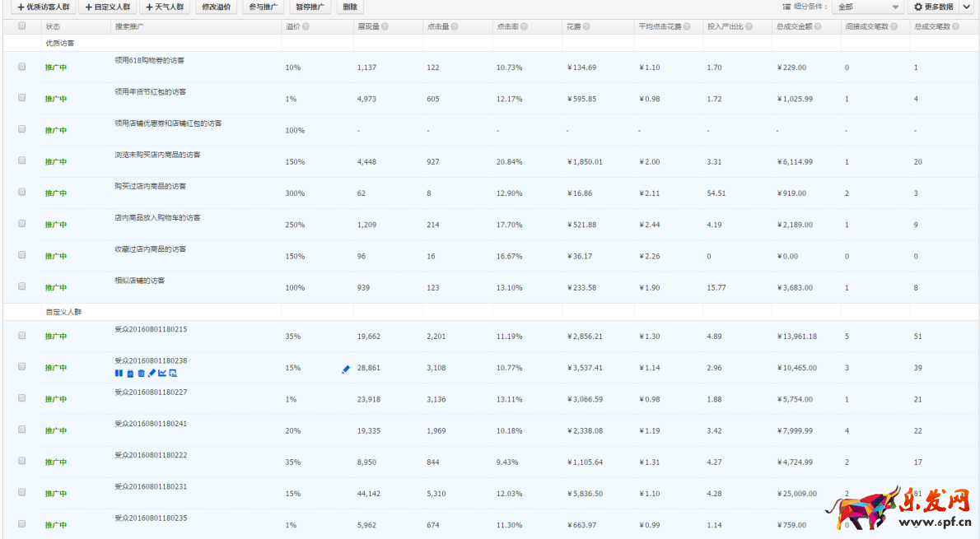Image resolution: width=980 pixels, height=539 pixels.
Task: Click the trash icon under 受众20160801180238
Action: (x=141, y=373)
